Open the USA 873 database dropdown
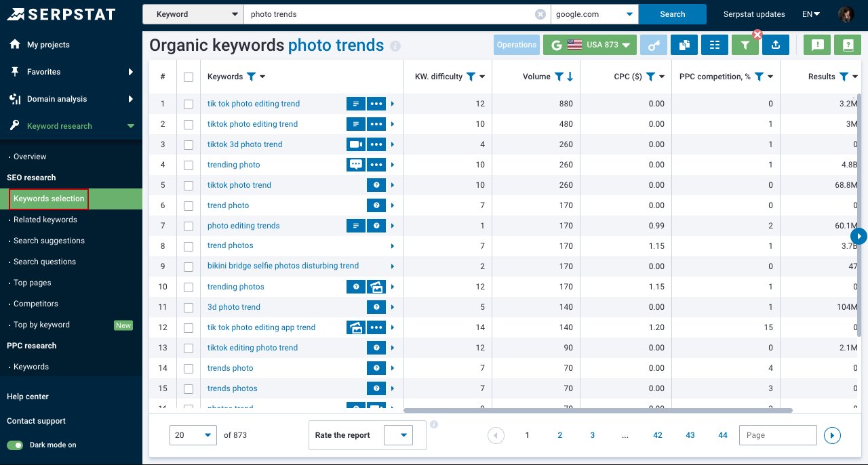868x465 pixels. [x=590, y=45]
